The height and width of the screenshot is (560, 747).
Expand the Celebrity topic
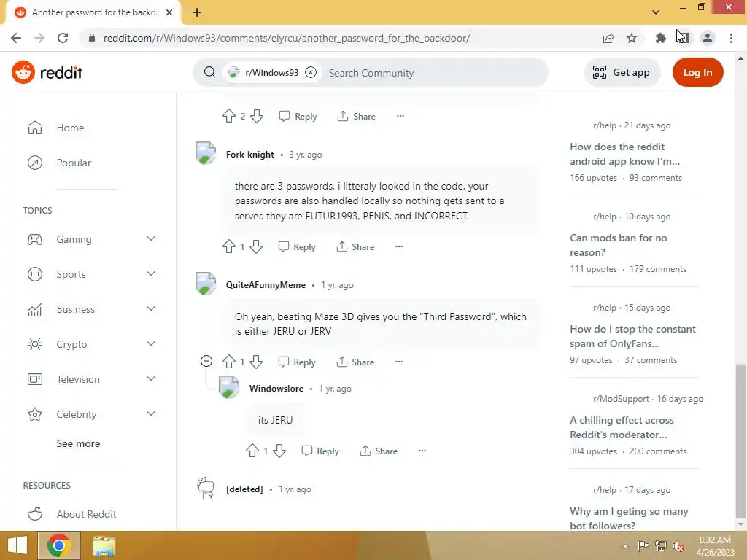(150, 414)
